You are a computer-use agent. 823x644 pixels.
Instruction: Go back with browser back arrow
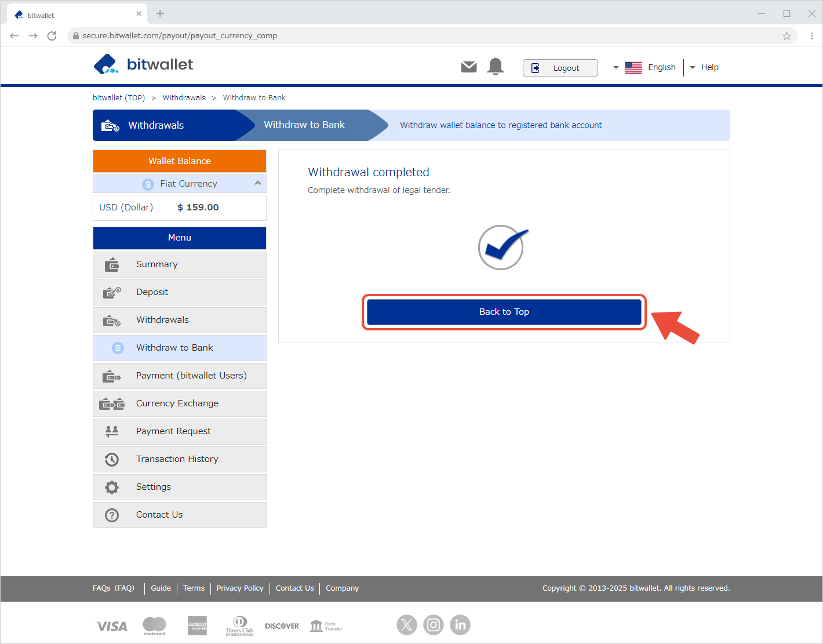14,36
